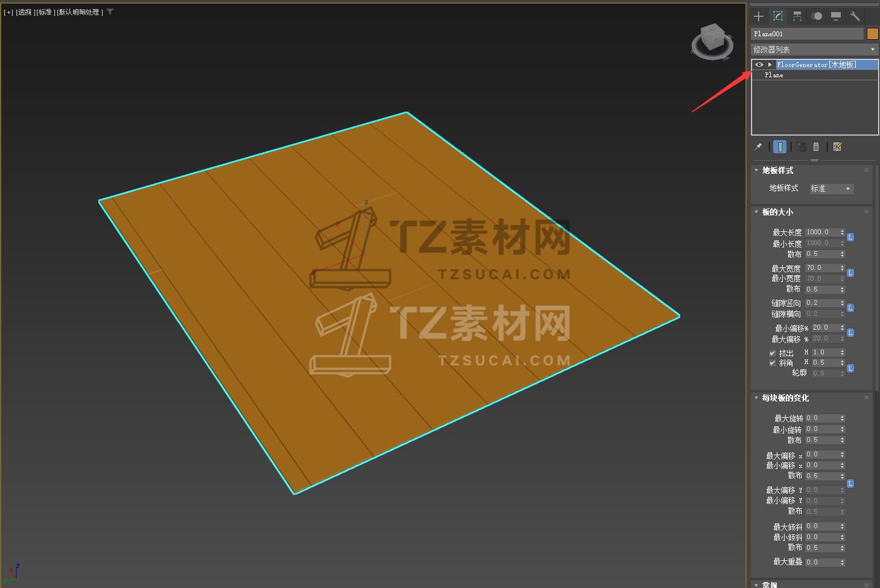Screen dimensions: 880x588
Task: Open the Motion panel tab
Action: 817,16
